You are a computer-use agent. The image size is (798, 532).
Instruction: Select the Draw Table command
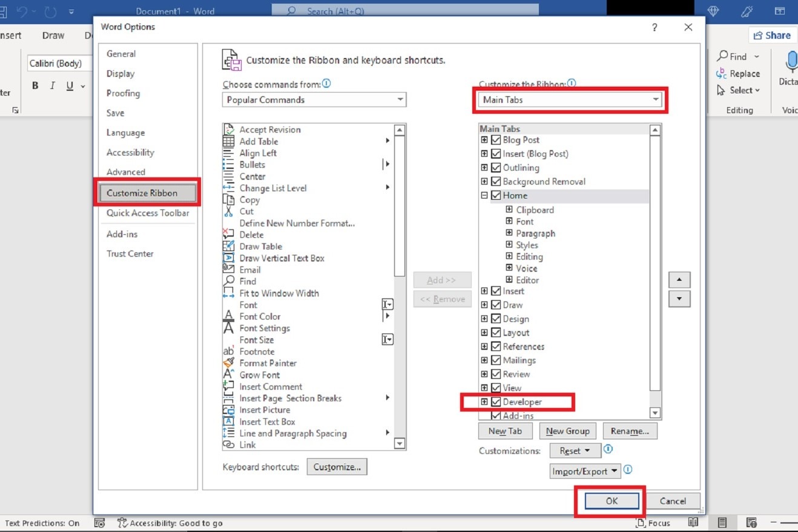click(x=260, y=246)
